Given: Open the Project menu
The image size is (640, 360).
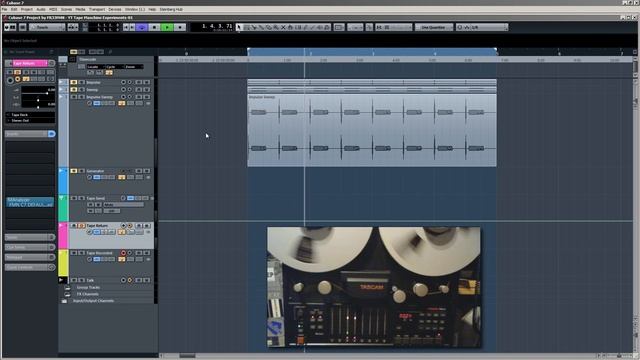Looking at the screenshot, I should click(27, 9).
